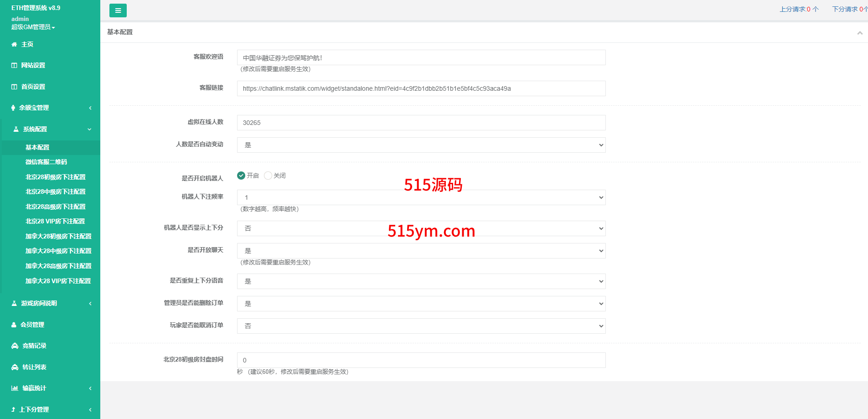868x419 pixels.
Task: Click the home icon beside 主页
Action: point(14,45)
